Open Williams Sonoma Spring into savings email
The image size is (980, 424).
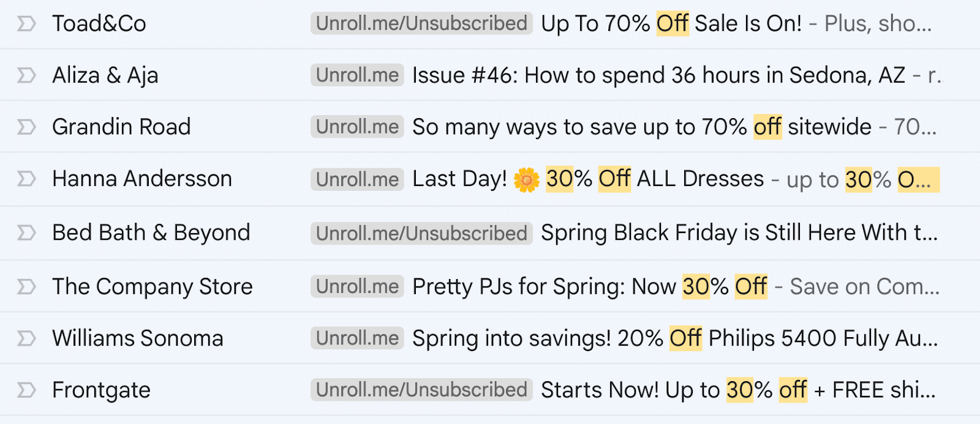pos(674,338)
